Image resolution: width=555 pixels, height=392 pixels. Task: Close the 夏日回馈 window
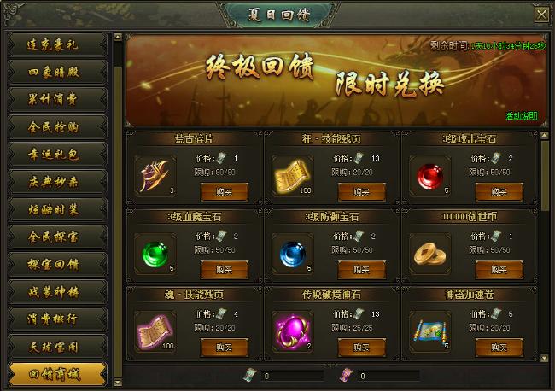point(541,15)
